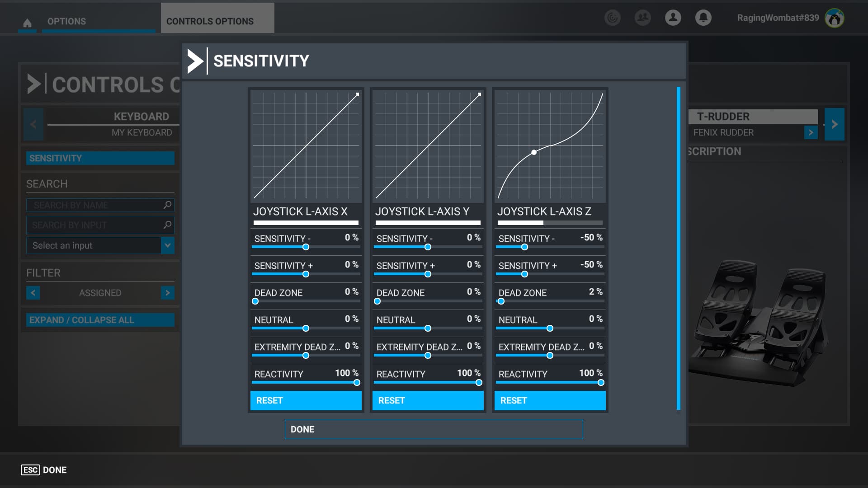Click the search-by-input magnifier icon
Viewport: 868px width, 488px height.
[x=167, y=225]
